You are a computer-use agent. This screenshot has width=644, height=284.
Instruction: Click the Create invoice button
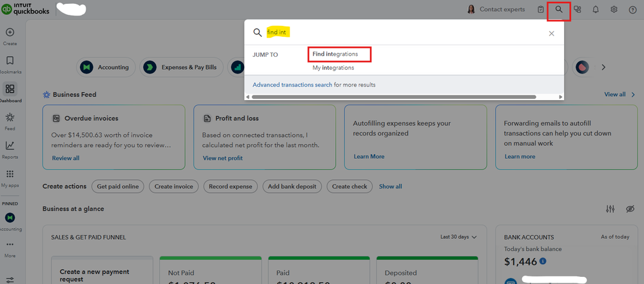pyautogui.click(x=173, y=187)
